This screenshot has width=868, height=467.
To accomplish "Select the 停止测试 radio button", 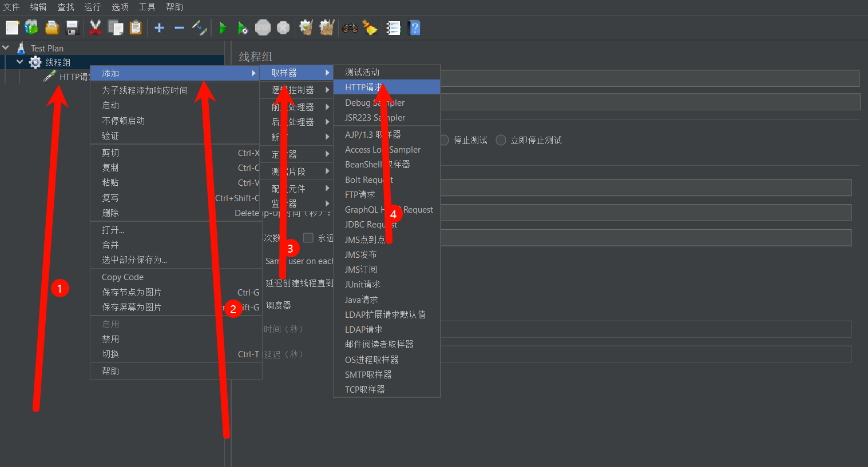I will click(444, 141).
